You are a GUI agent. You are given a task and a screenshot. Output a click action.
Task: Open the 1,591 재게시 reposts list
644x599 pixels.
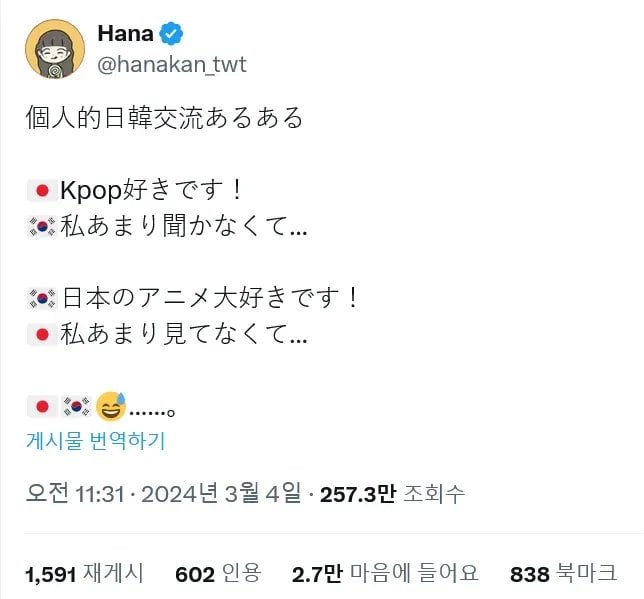[85, 574]
